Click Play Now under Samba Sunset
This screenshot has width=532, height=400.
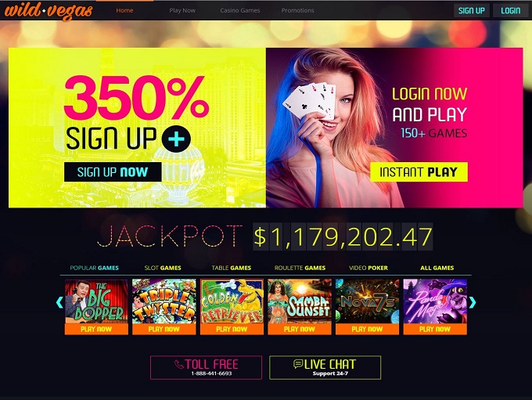click(x=299, y=329)
